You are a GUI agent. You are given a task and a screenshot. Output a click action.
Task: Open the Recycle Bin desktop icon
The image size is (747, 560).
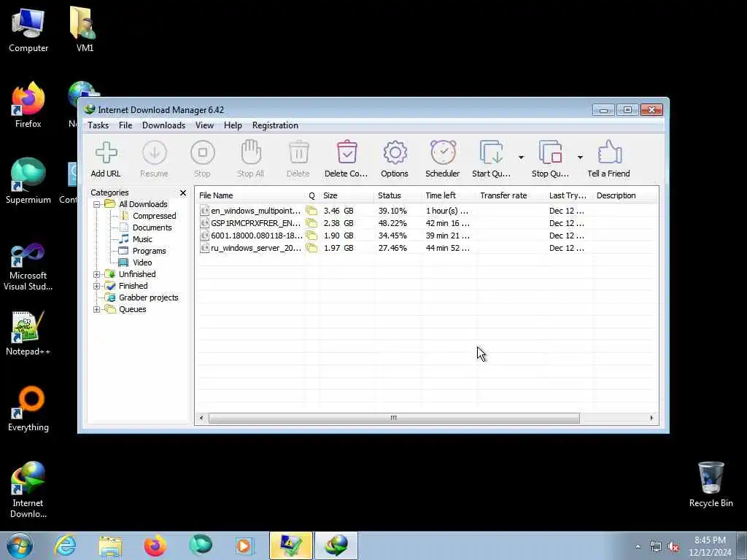(711, 485)
